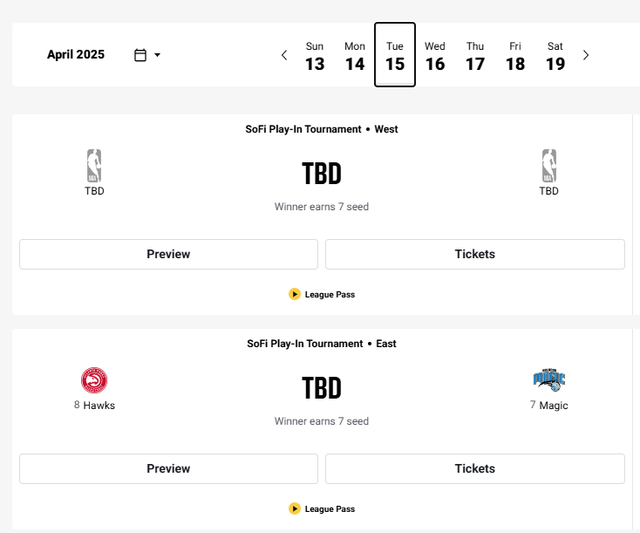Select Friday 18 in date strip

(515, 56)
